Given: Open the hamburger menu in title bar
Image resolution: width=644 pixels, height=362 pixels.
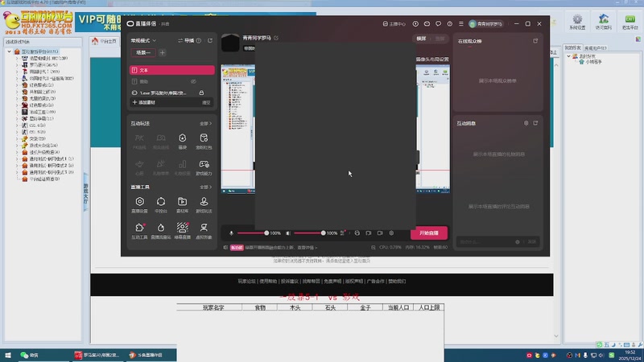Looking at the screenshot, I should click(461, 24).
